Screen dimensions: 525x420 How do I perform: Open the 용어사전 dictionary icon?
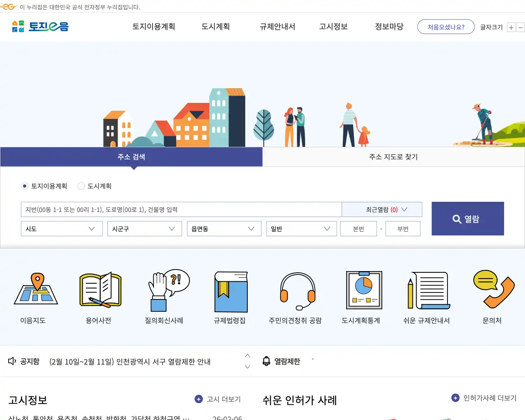(x=100, y=291)
